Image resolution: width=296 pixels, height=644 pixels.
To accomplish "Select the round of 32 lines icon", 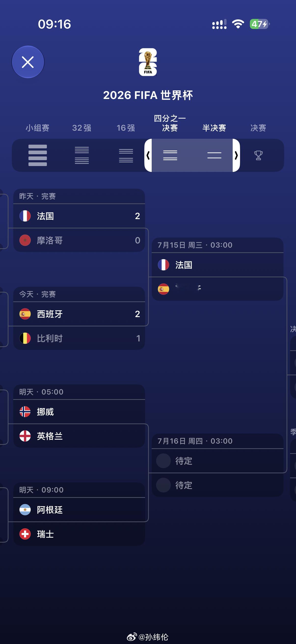I will click(x=82, y=155).
